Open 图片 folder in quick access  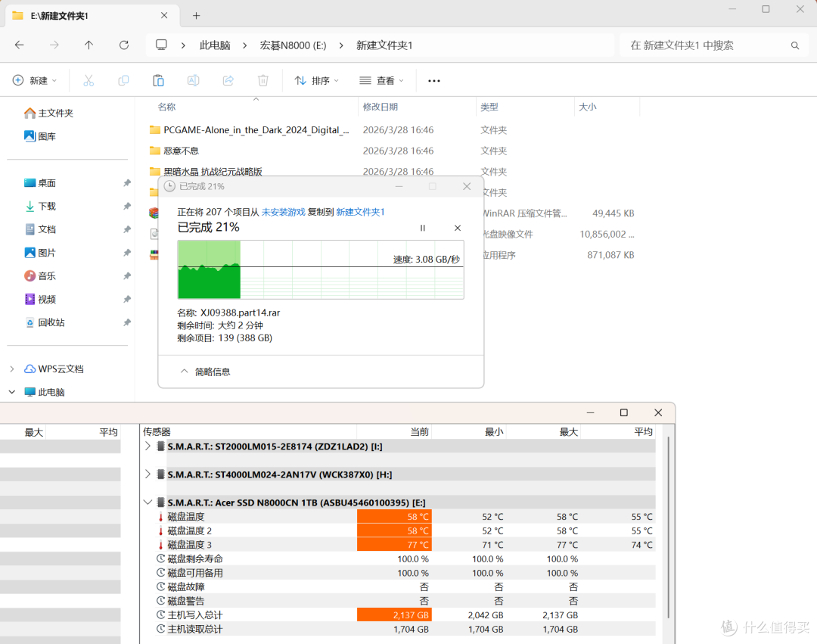click(x=40, y=253)
